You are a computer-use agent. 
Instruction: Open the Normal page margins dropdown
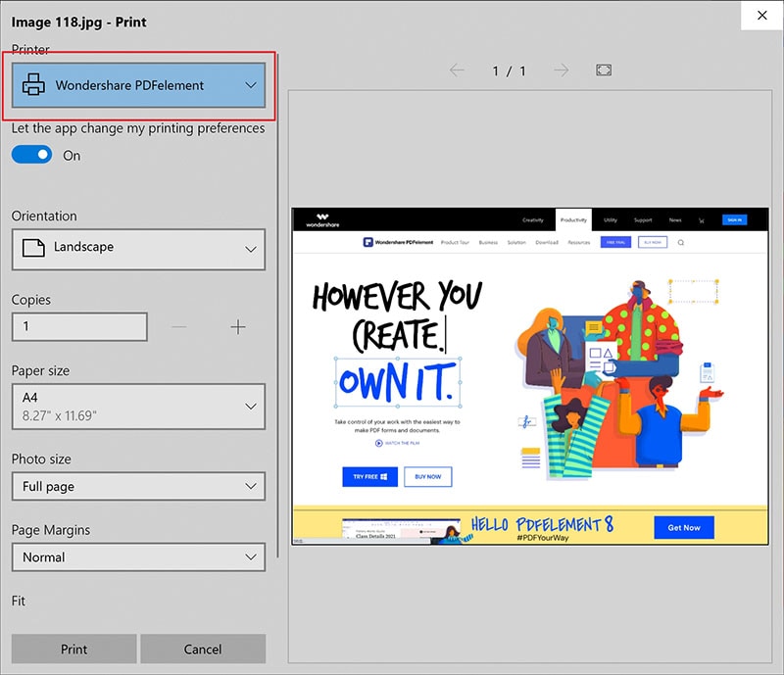point(138,557)
